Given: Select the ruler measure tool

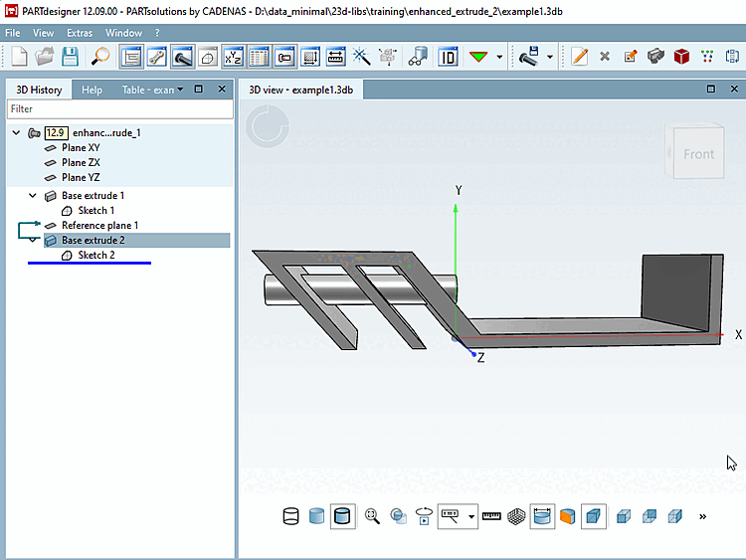Looking at the screenshot, I should pyautogui.click(x=491, y=516).
